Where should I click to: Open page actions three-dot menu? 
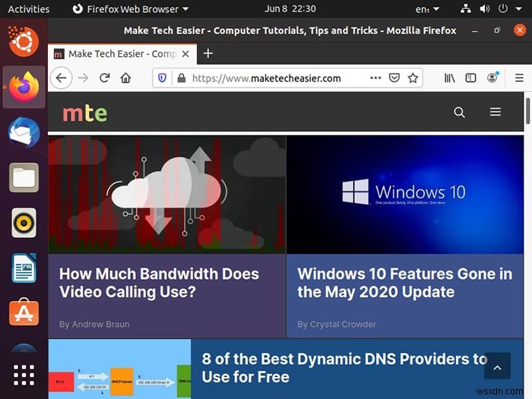[375, 78]
